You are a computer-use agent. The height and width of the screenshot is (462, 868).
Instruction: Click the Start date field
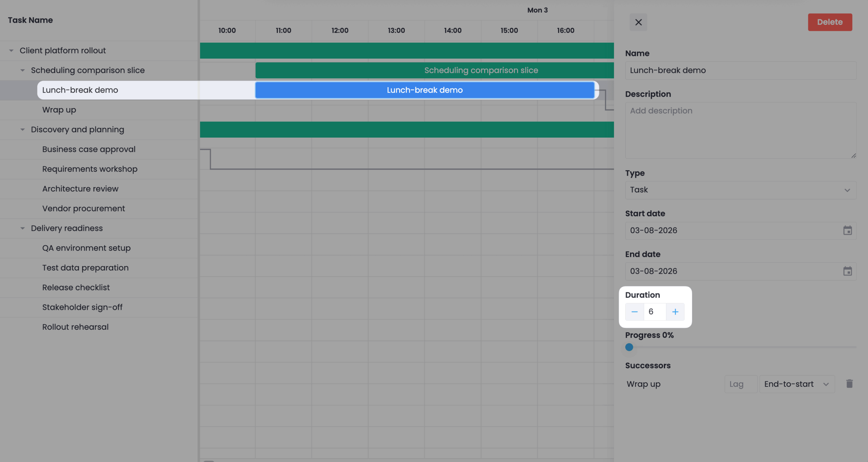pos(741,230)
